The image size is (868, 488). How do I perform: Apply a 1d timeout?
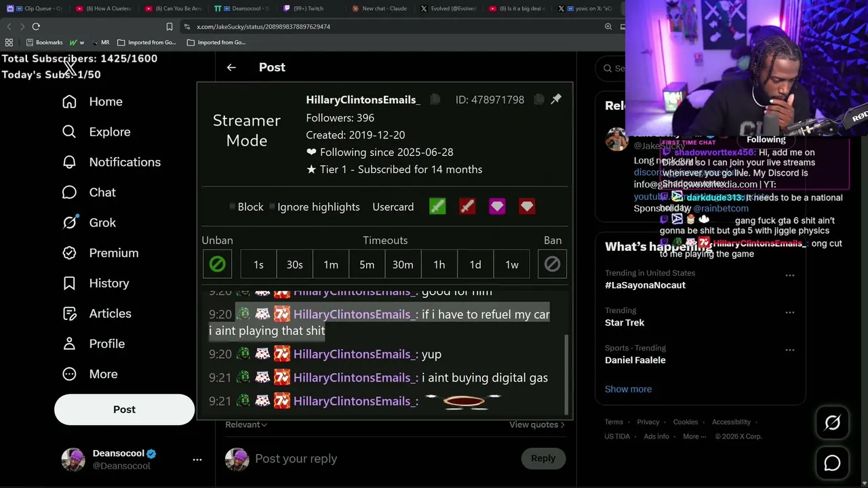click(475, 264)
